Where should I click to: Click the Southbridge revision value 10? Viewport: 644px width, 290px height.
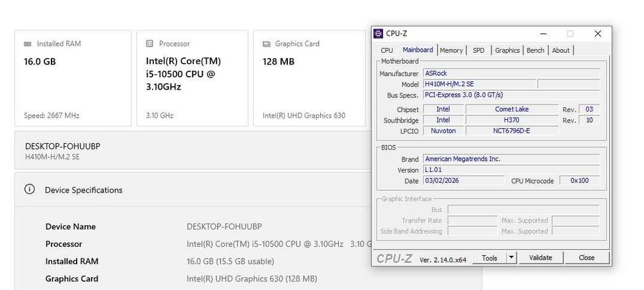[x=589, y=121]
